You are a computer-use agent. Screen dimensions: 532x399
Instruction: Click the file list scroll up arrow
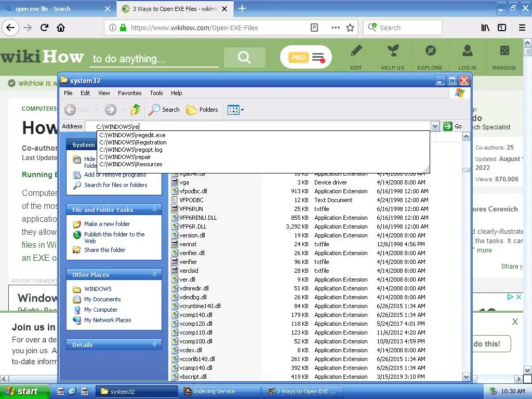tap(466, 137)
